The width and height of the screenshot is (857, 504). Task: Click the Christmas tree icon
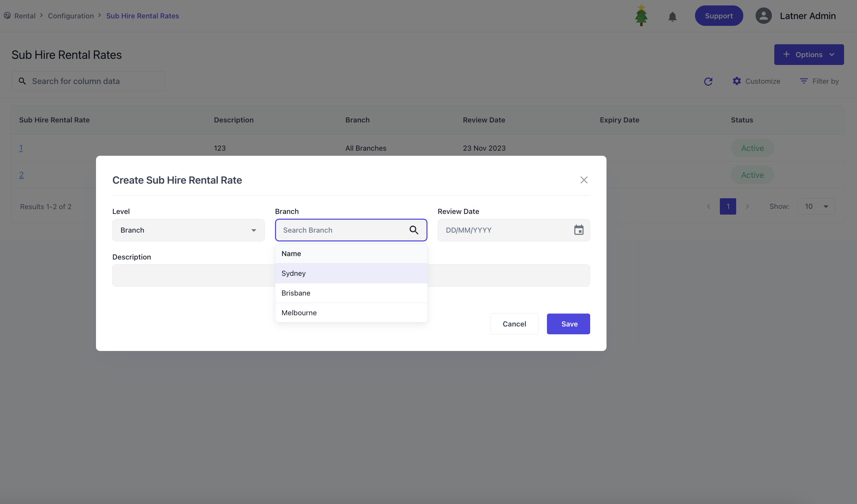coord(641,15)
